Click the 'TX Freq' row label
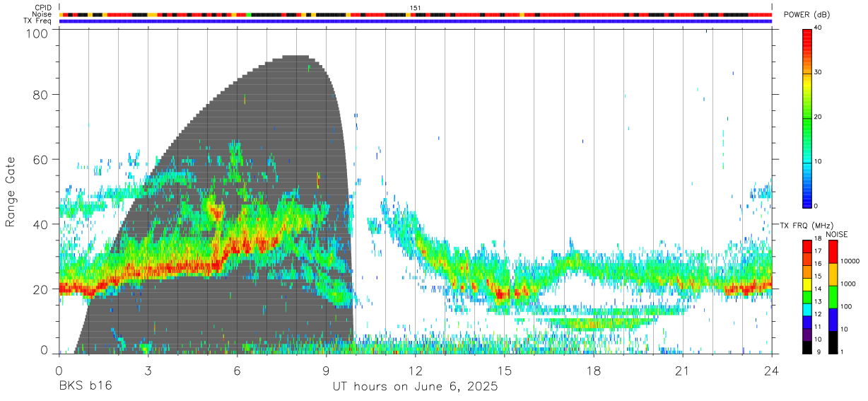 39,21
